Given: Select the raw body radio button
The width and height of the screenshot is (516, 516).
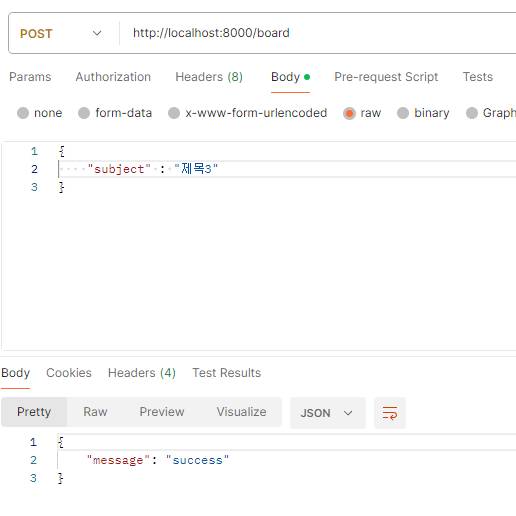Looking at the screenshot, I should coord(349,113).
